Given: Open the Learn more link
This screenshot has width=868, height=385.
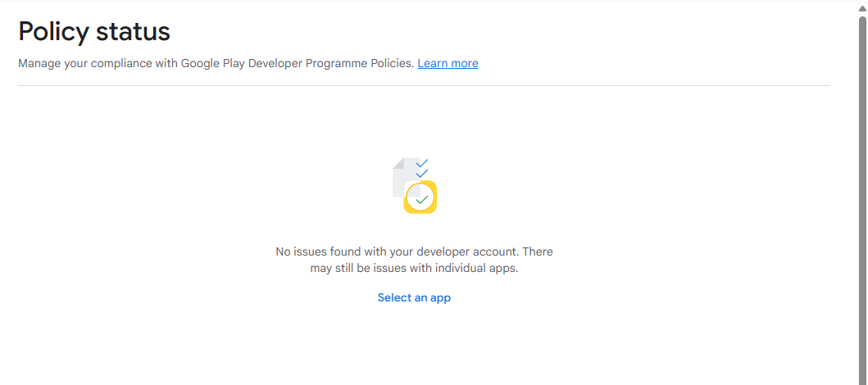Looking at the screenshot, I should (x=448, y=63).
